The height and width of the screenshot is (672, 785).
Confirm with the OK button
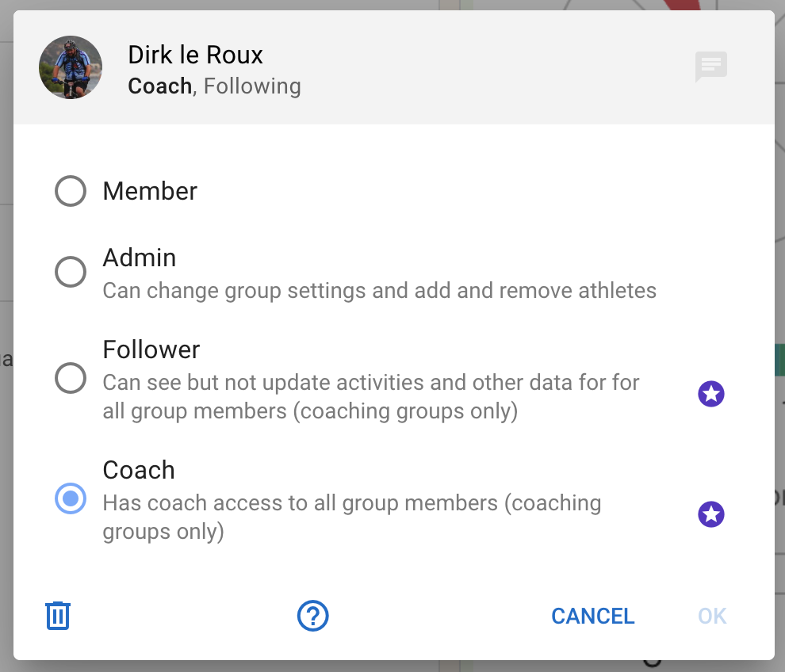(711, 616)
